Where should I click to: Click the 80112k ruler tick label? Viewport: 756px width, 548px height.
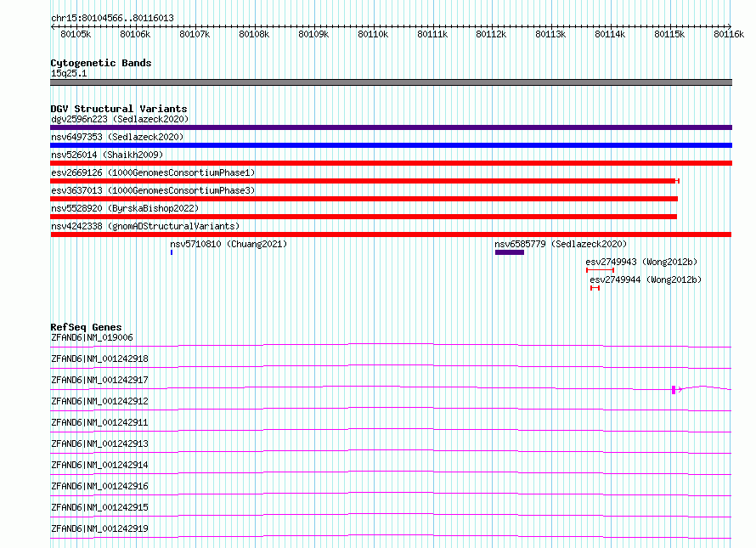tap(491, 34)
